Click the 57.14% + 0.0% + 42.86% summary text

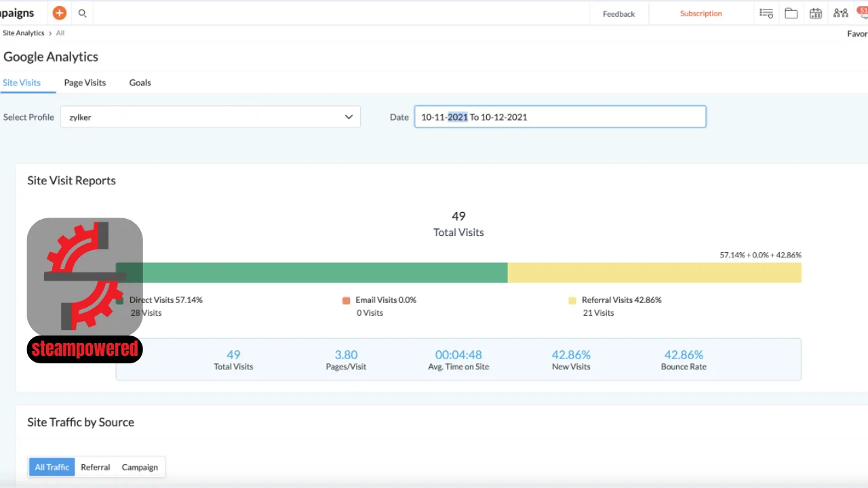761,255
